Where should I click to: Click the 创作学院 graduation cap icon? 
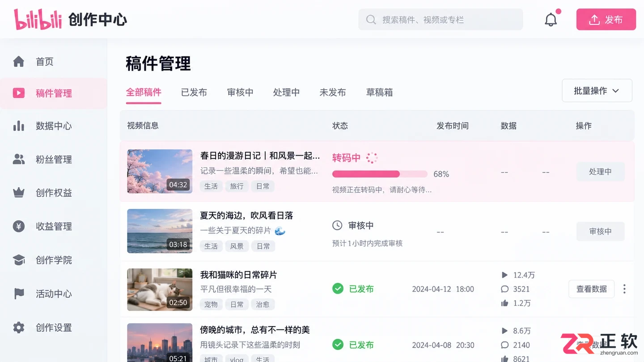pos(19,260)
